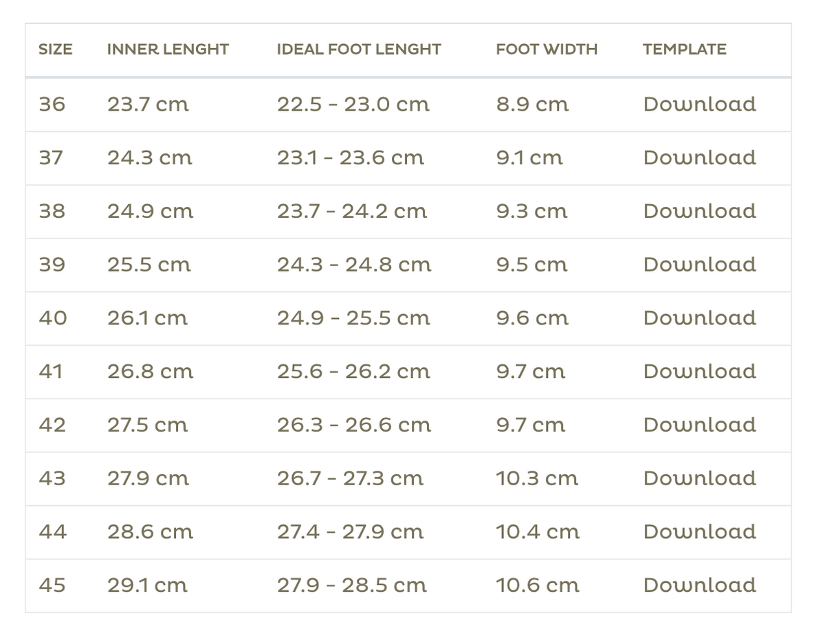Download the template for size 36
Viewport: 825px width, 644px height.
tap(699, 104)
